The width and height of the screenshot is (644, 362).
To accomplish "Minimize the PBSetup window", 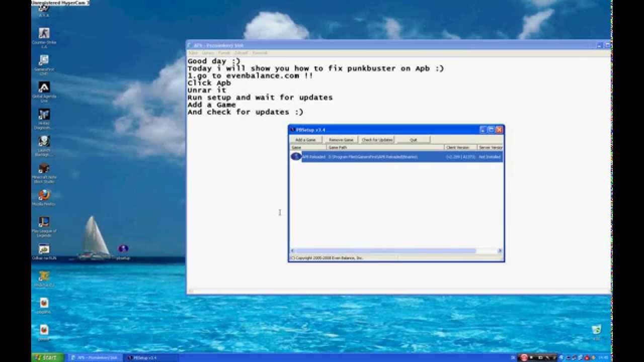I will [482, 129].
